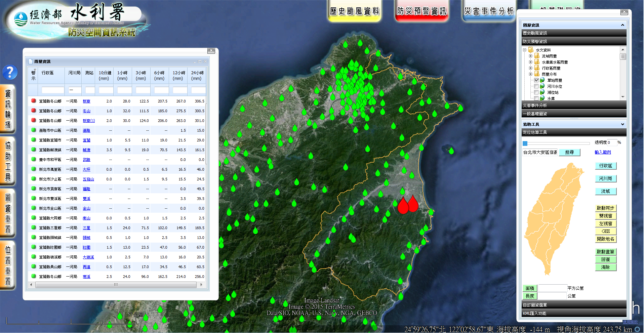Open the 防災預警資訊 top tab

click(x=422, y=11)
